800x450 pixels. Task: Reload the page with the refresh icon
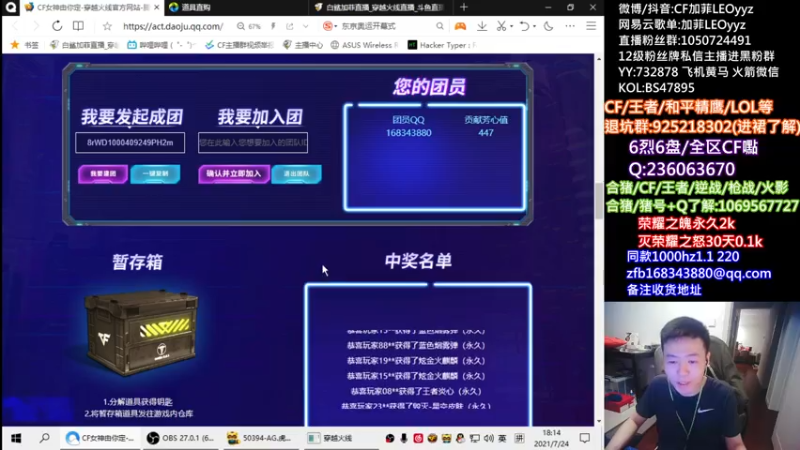57,26
